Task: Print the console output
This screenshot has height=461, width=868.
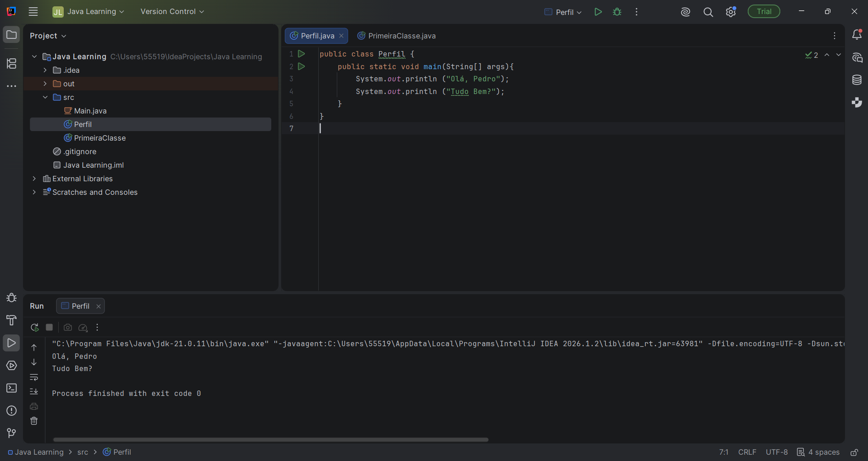Action: [34, 406]
